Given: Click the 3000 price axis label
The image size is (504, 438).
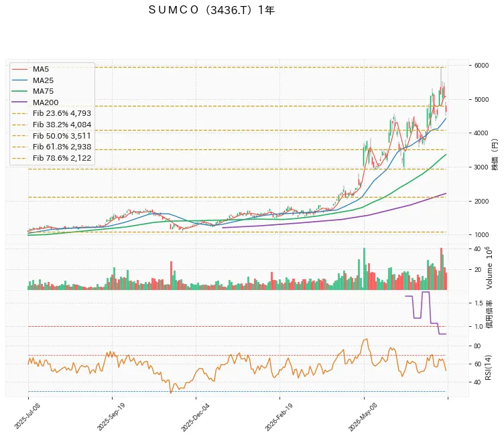Looking at the screenshot, I should click(481, 167).
